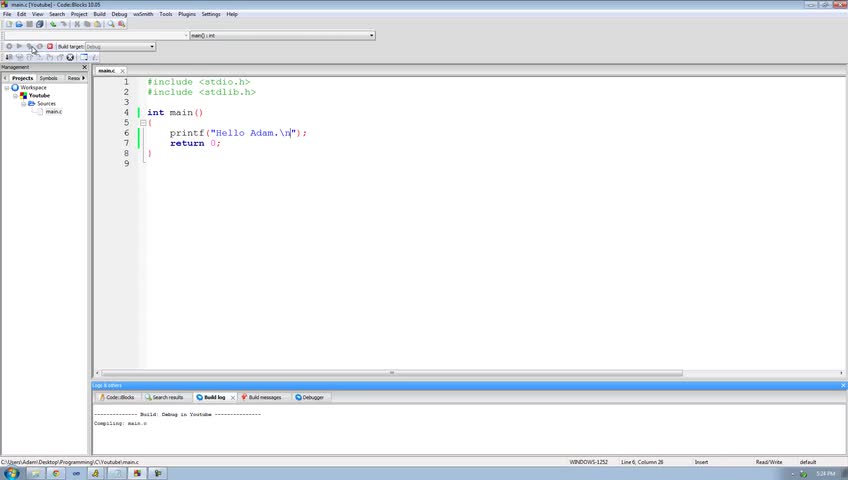Abort the build with red X icon
Image resolution: width=848 pixels, height=480 pixels.
click(50, 46)
